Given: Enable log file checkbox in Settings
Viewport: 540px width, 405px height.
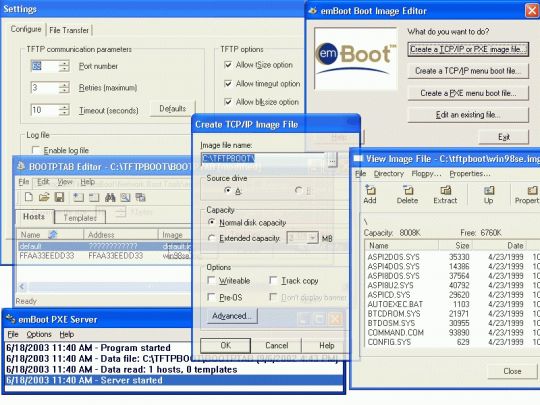Looking at the screenshot, I should (35, 150).
